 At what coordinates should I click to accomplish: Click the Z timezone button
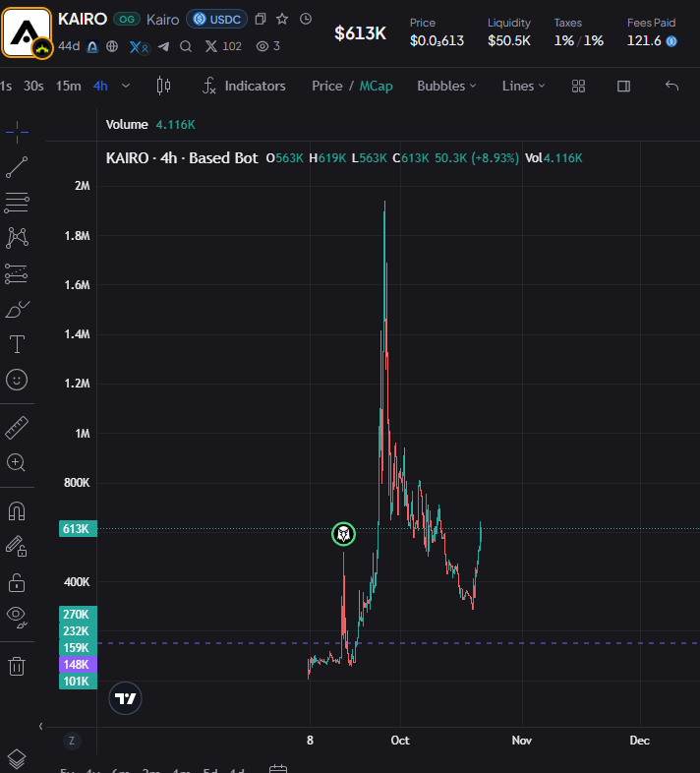(72, 741)
